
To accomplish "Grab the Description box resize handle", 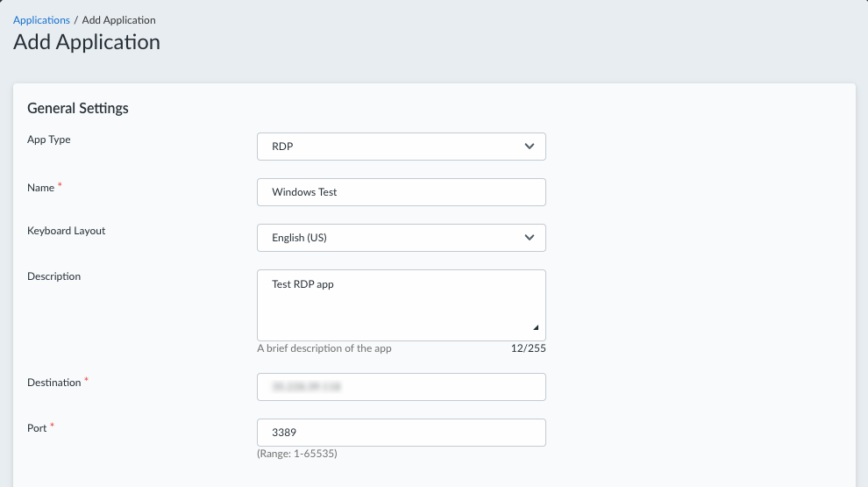I will [536, 327].
